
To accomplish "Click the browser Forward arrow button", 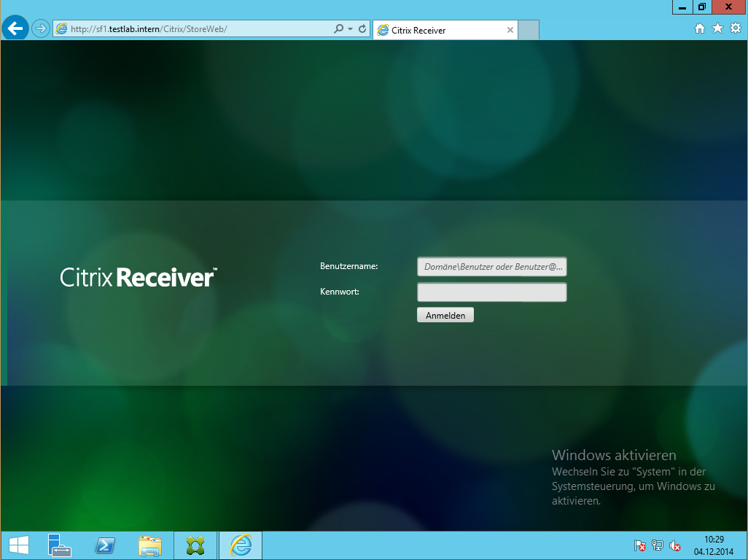I will coord(41,28).
